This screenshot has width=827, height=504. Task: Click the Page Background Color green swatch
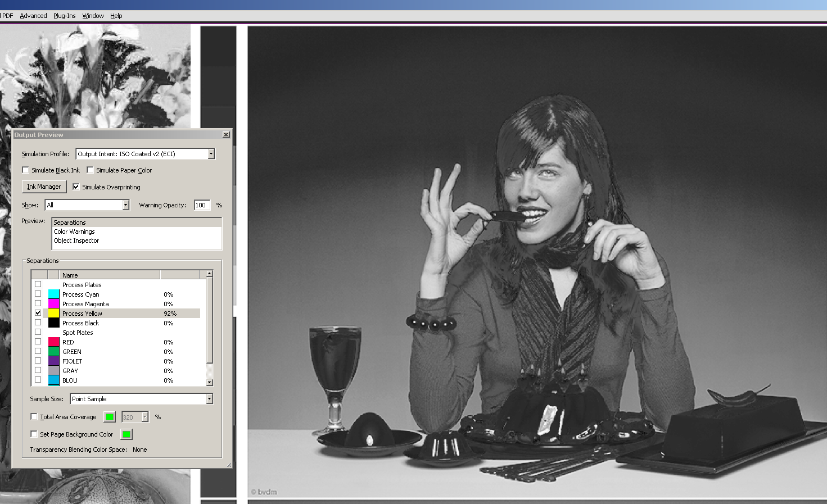pyautogui.click(x=126, y=434)
